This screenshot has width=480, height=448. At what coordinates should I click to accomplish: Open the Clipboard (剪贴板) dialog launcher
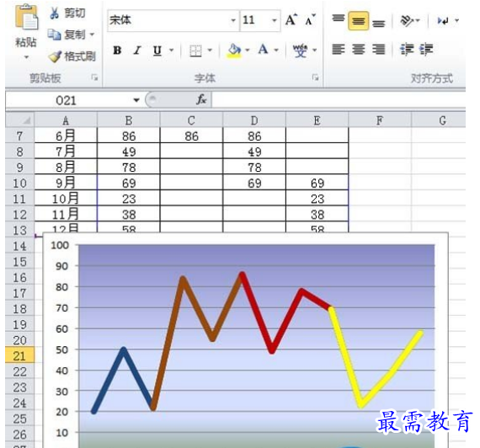pyautogui.click(x=94, y=77)
